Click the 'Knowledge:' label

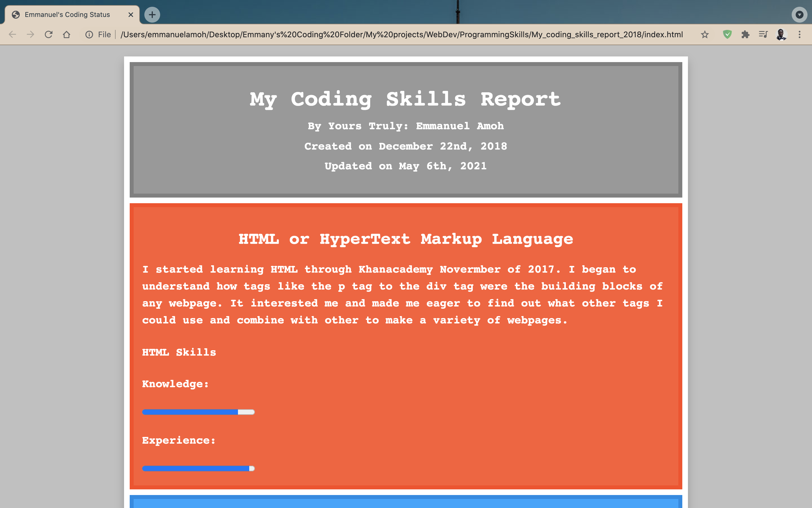pos(175,384)
